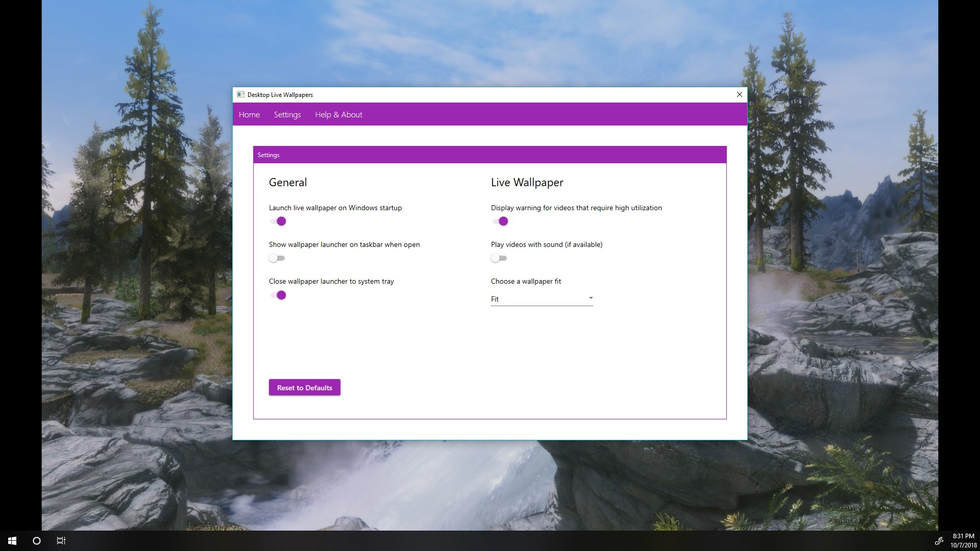The width and height of the screenshot is (980, 551).
Task: Switch to the Settings tab
Action: click(x=287, y=115)
